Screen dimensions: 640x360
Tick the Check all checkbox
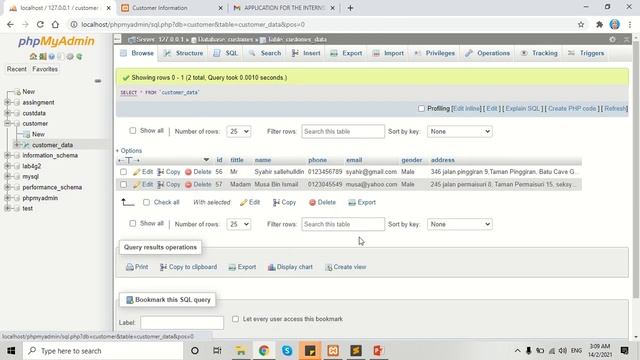[x=146, y=202]
